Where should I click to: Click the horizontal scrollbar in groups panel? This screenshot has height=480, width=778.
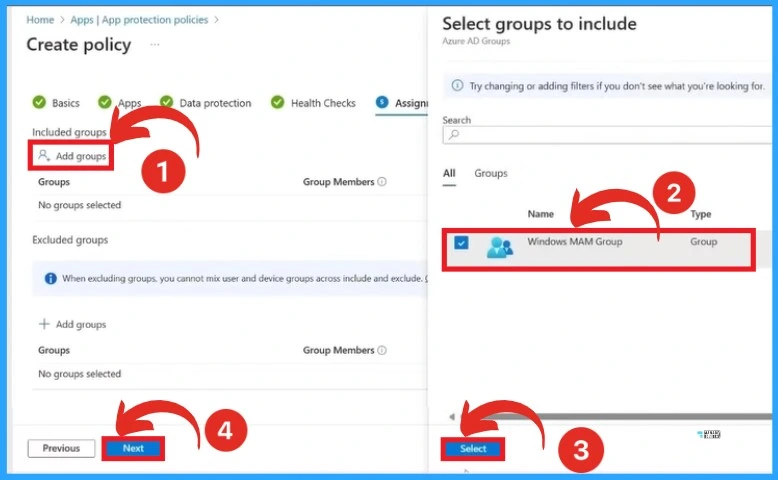tap(616, 416)
